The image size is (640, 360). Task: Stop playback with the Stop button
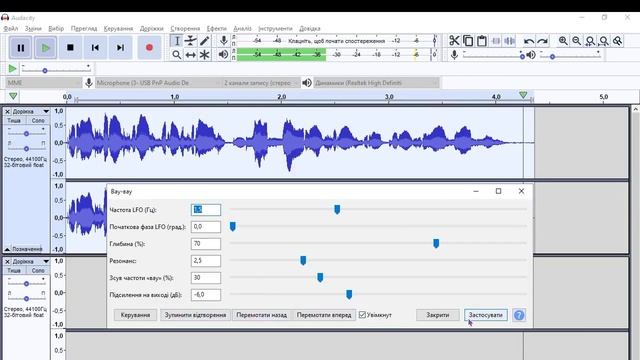[x=70, y=48]
